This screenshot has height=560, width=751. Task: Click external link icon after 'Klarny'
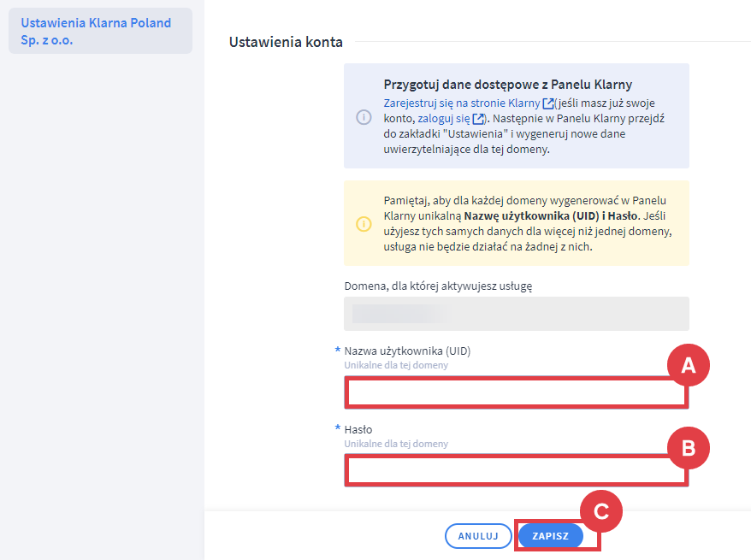click(548, 103)
